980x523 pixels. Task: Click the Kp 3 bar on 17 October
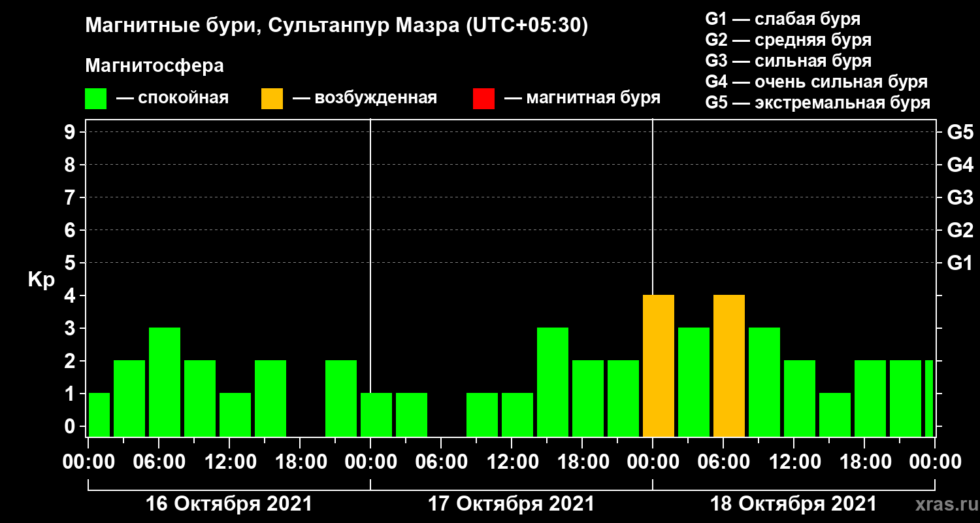pos(553,382)
